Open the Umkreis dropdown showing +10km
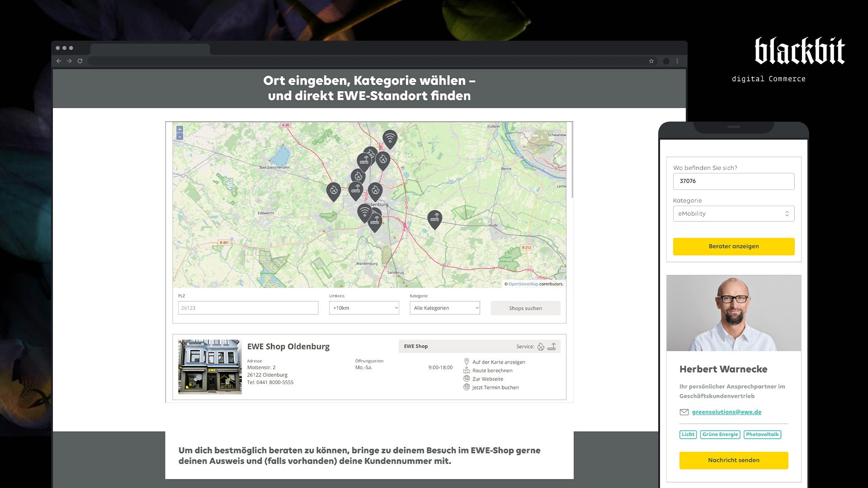 tap(364, 308)
